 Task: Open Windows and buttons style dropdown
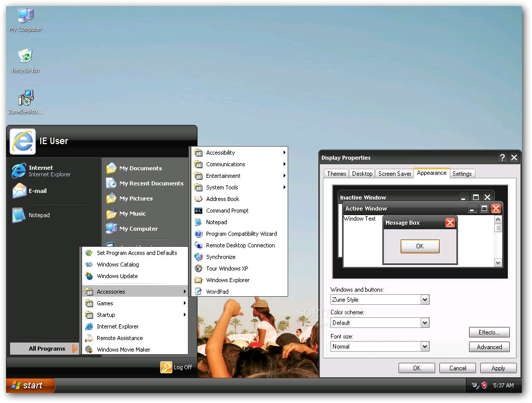pyautogui.click(x=425, y=300)
